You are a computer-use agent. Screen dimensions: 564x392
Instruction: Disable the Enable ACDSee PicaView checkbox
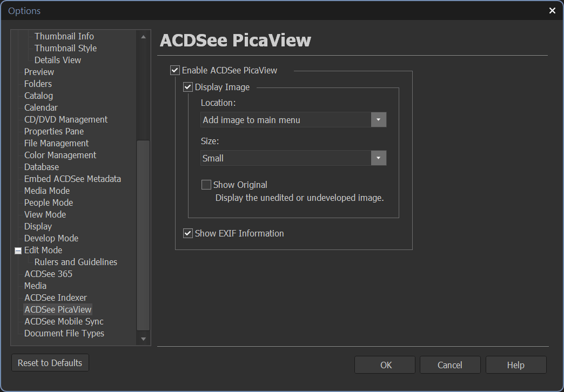[174, 70]
